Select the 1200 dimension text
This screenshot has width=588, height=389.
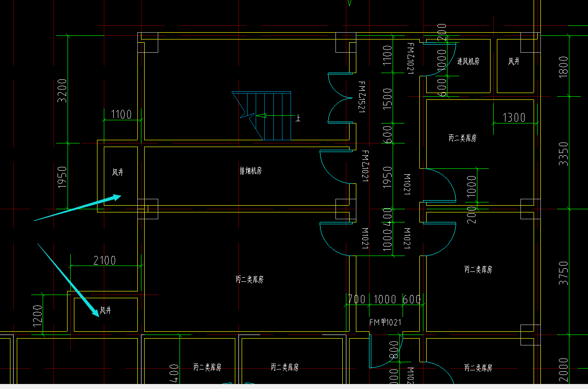point(37,316)
